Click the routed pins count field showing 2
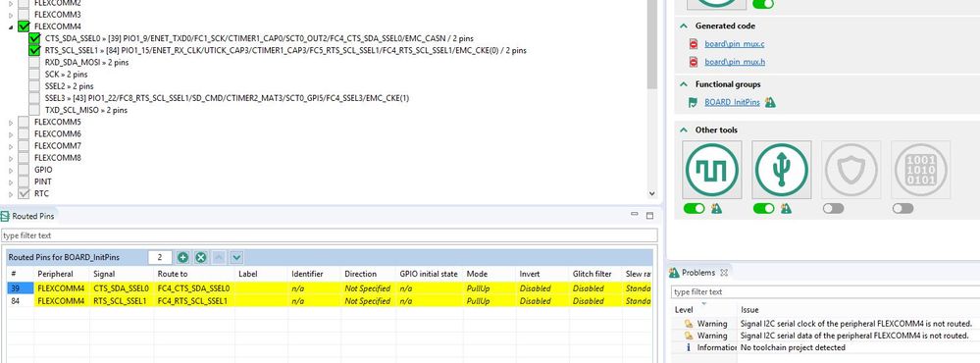The height and width of the screenshot is (363, 980). click(160, 257)
